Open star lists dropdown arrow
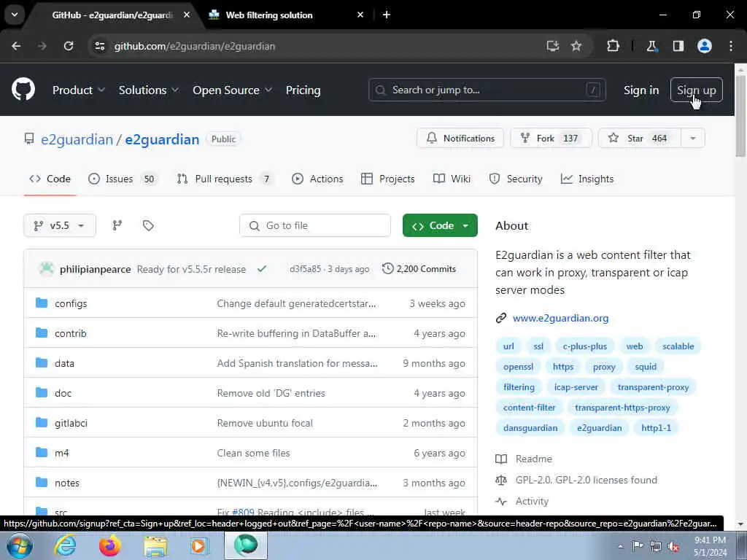 click(693, 138)
